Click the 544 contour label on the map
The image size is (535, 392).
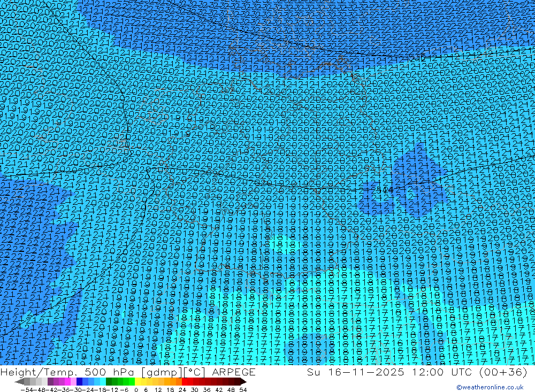coord(384,190)
